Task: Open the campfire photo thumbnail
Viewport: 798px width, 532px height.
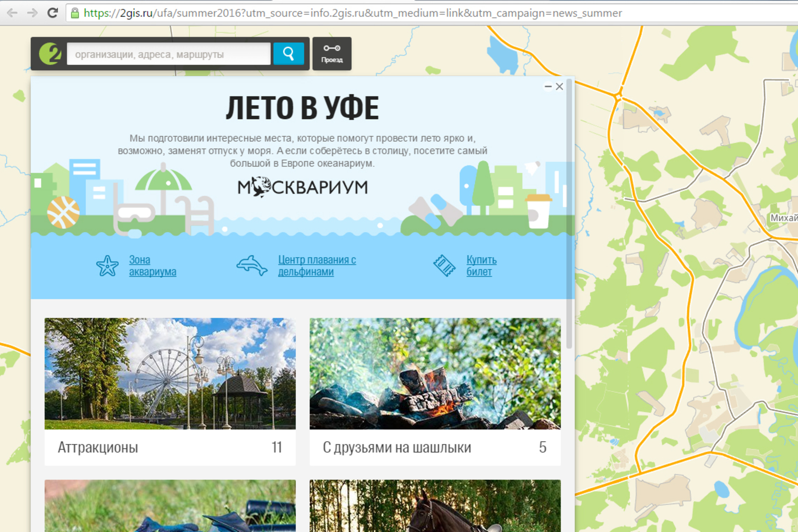Action: pos(435,373)
